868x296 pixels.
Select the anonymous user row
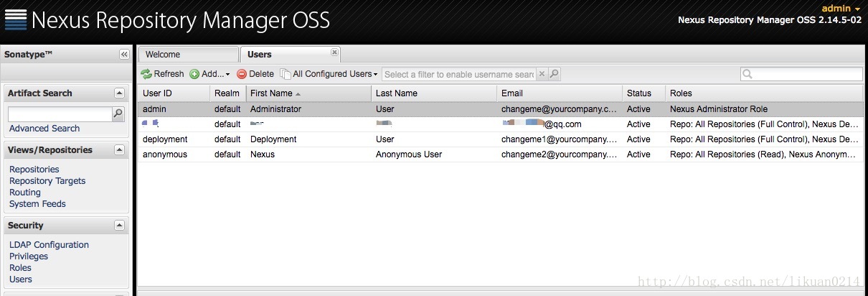500,154
